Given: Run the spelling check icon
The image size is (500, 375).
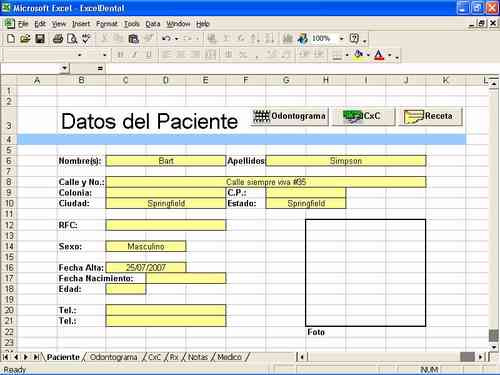Looking at the screenshot, I should point(86,39).
